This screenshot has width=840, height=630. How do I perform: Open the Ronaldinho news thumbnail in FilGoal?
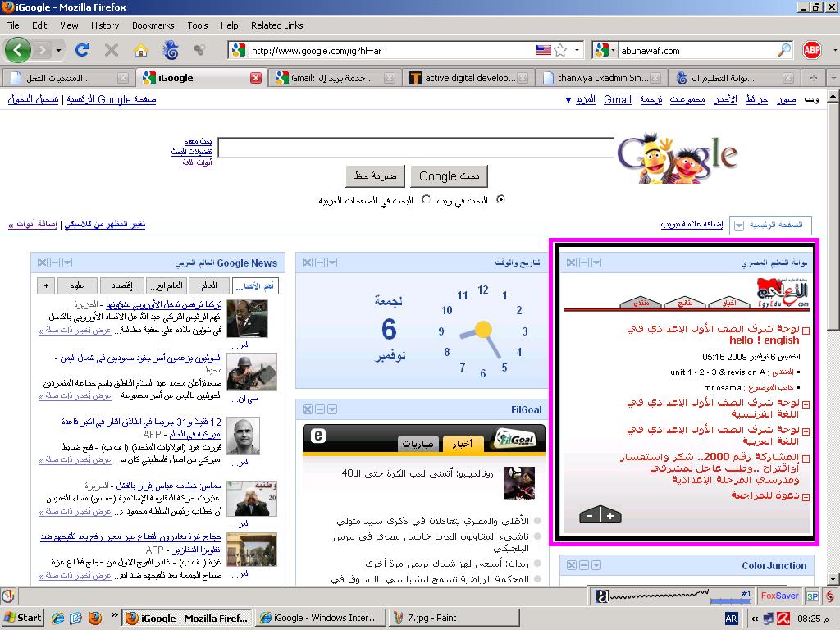(519, 482)
